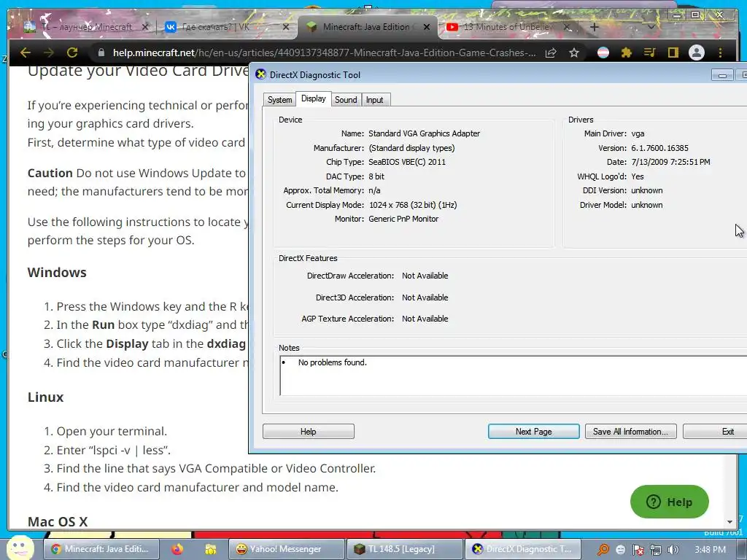Click the 'Standard VGA Graphics Adapter' name value

click(x=424, y=134)
